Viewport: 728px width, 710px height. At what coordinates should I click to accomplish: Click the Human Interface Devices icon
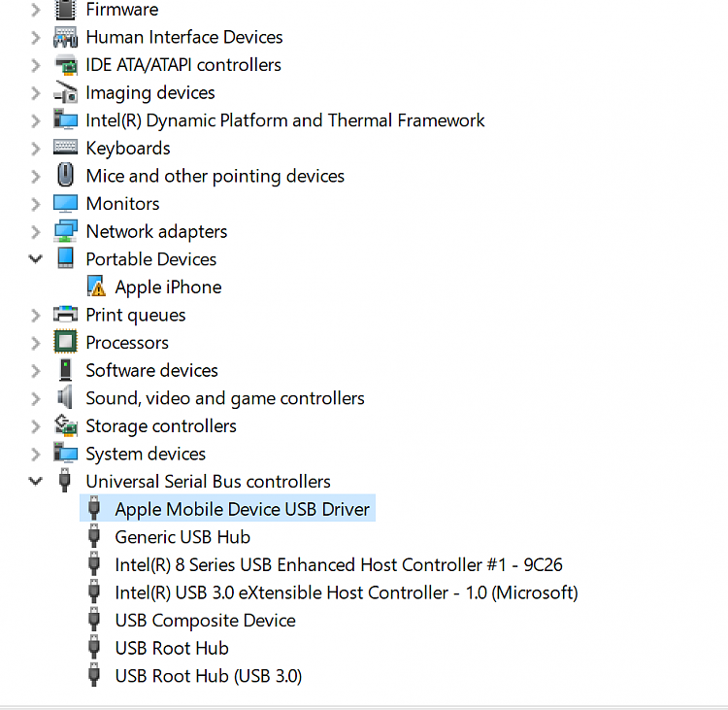point(65,38)
